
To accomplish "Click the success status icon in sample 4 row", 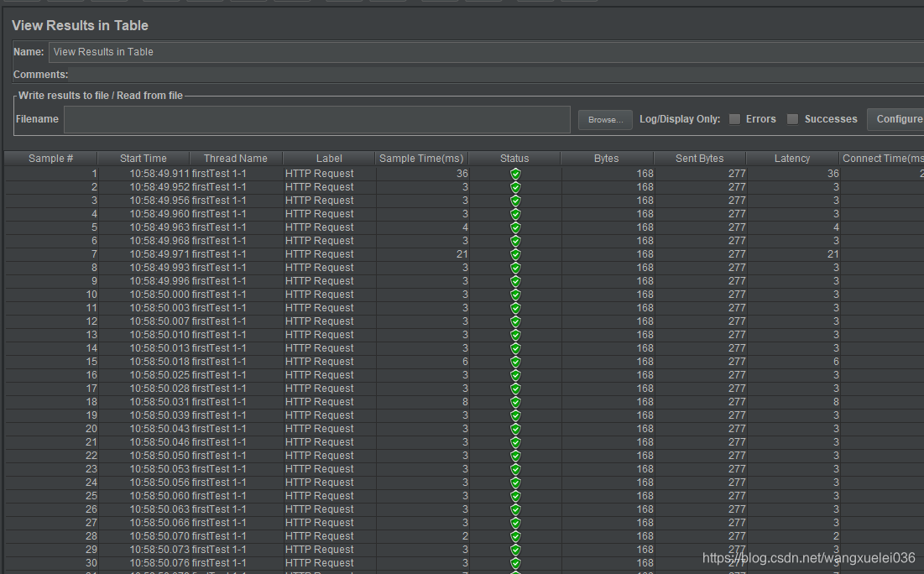I will pyautogui.click(x=515, y=214).
